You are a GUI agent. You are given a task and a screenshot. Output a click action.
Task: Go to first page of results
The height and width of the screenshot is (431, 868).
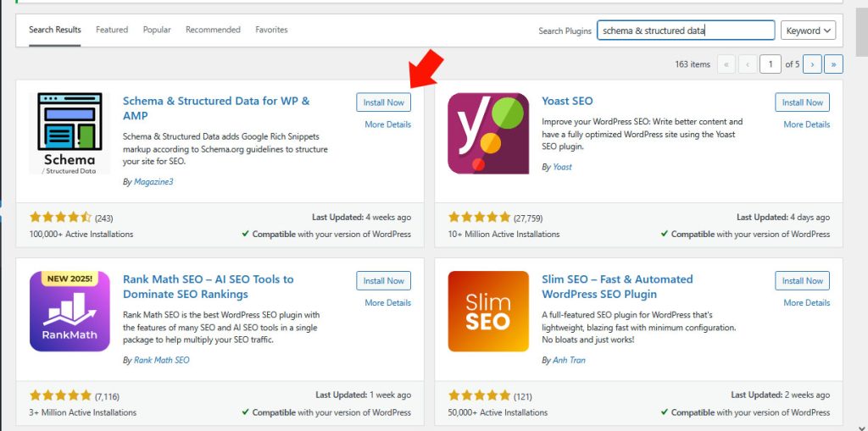(x=726, y=64)
